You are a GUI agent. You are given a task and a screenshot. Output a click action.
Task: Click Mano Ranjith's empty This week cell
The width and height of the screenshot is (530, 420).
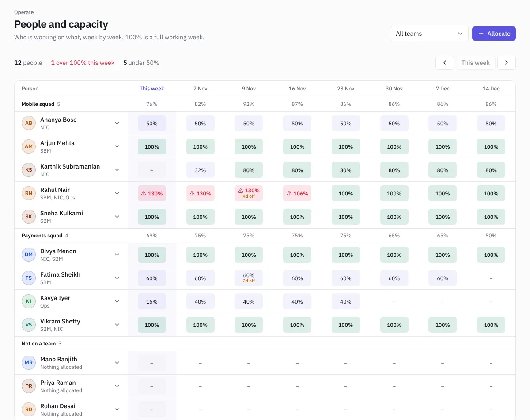(x=152, y=363)
